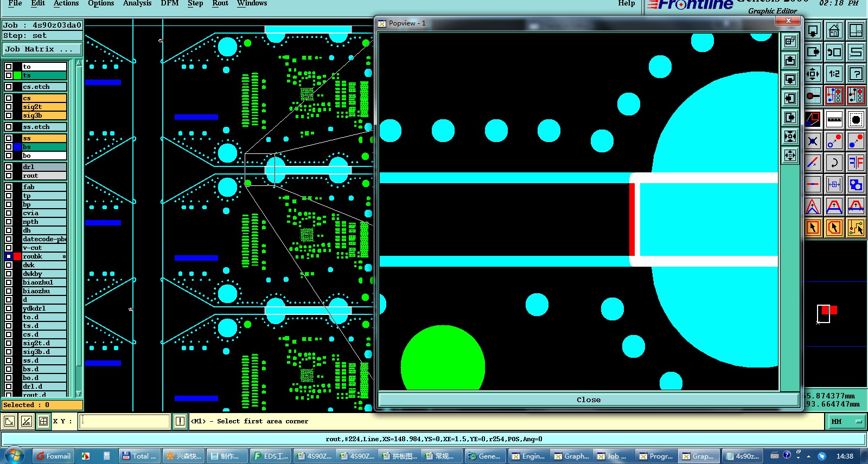Open the Step menu
This screenshot has height=464, width=868.
click(195, 3)
